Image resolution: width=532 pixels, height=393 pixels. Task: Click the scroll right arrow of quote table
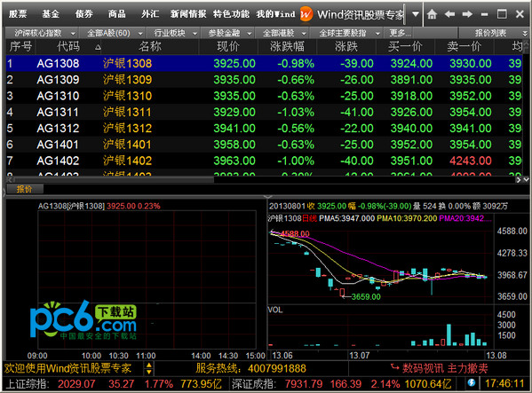pos(519,180)
